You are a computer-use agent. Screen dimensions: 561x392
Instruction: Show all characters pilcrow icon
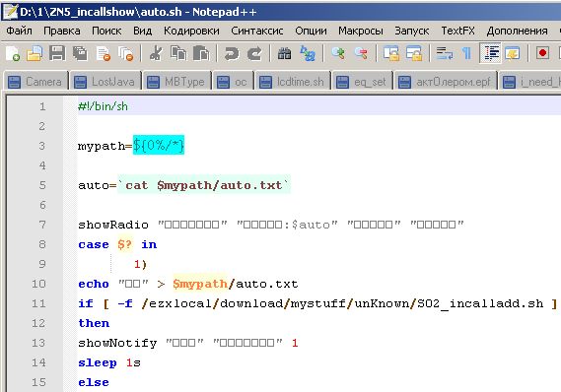click(x=466, y=53)
